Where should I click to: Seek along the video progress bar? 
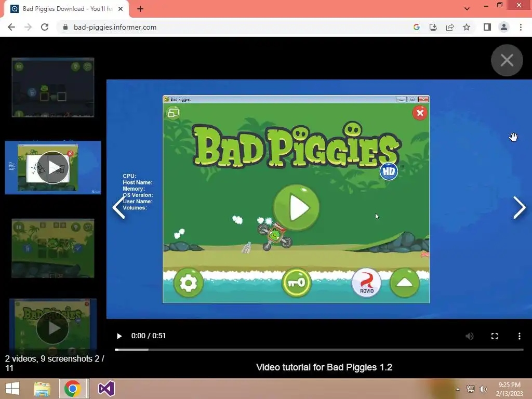(319, 349)
